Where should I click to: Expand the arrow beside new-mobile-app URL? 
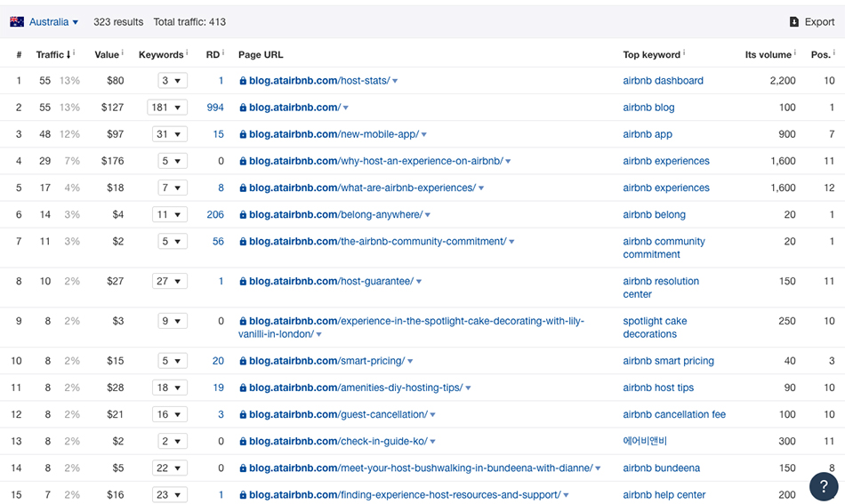coord(423,134)
